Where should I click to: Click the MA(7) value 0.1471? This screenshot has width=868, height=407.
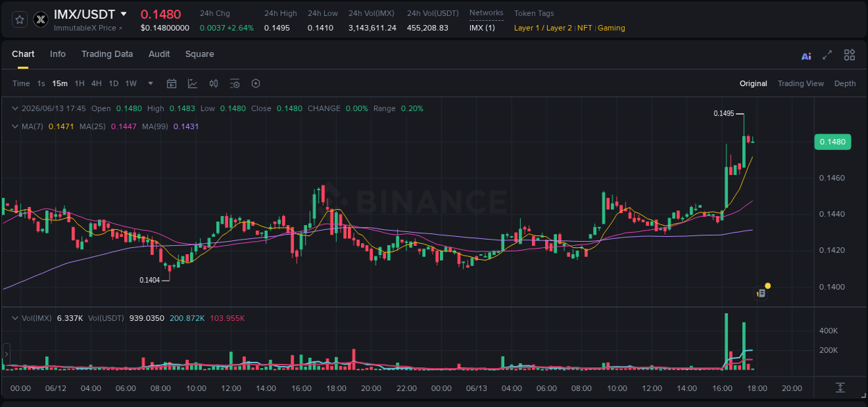(60, 126)
